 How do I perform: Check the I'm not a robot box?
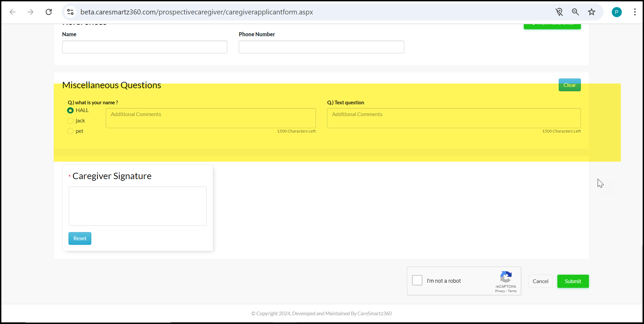tap(417, 280)
